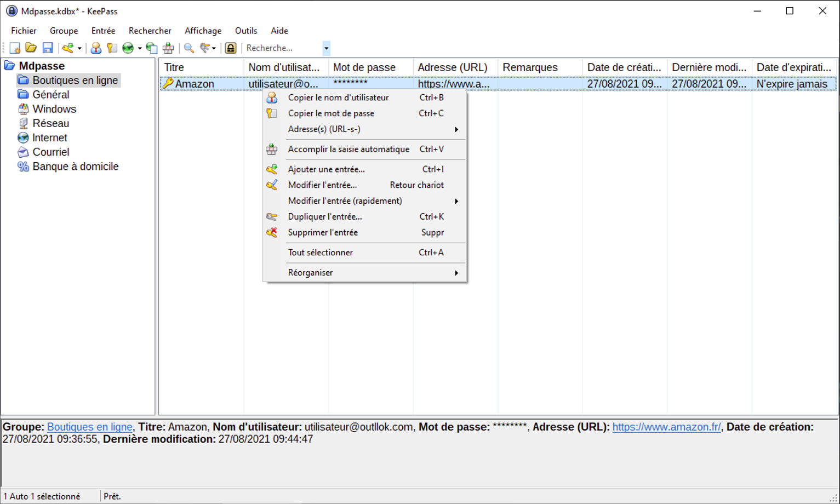Open the https://www.amazon.fr/ link

666,427
